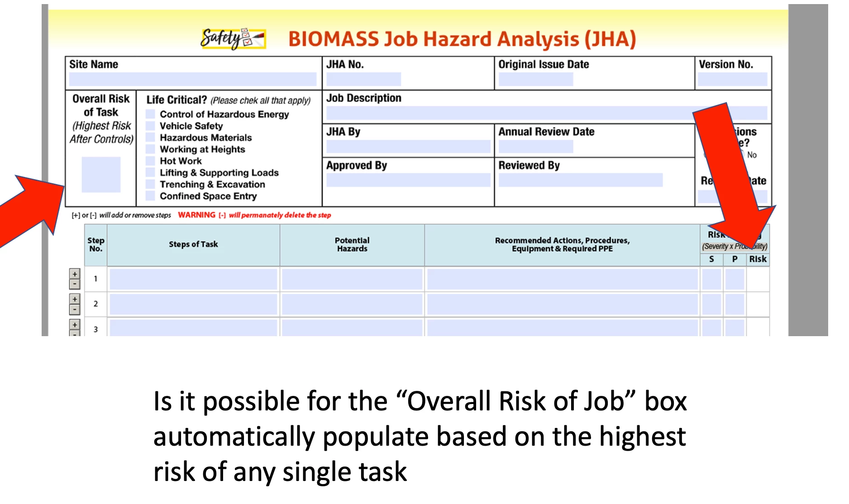849x504 pixels.
Task: Click the Annual Review Date field
Action: (535, 147)
